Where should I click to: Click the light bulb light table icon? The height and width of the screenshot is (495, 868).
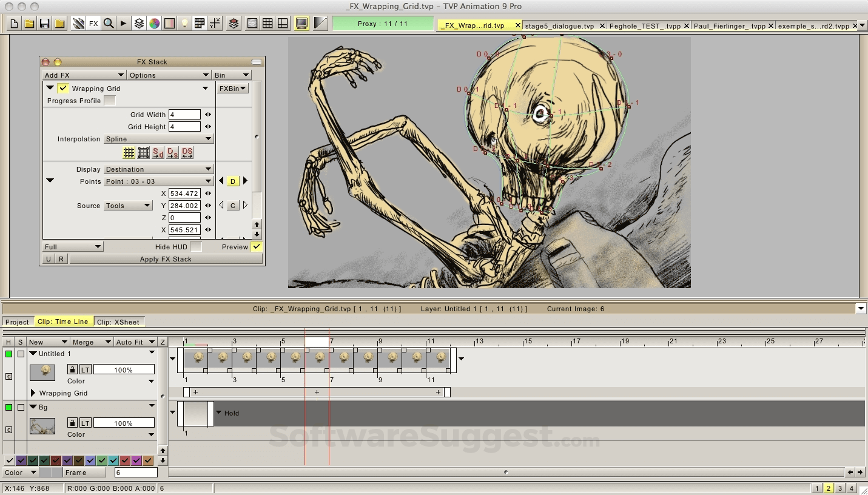pyautogui.click(x=185, y=24)
